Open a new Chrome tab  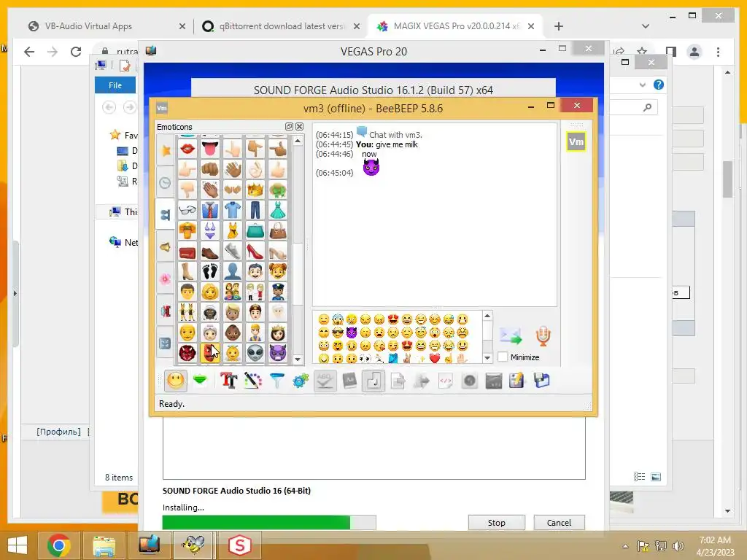tap(558, 26)
